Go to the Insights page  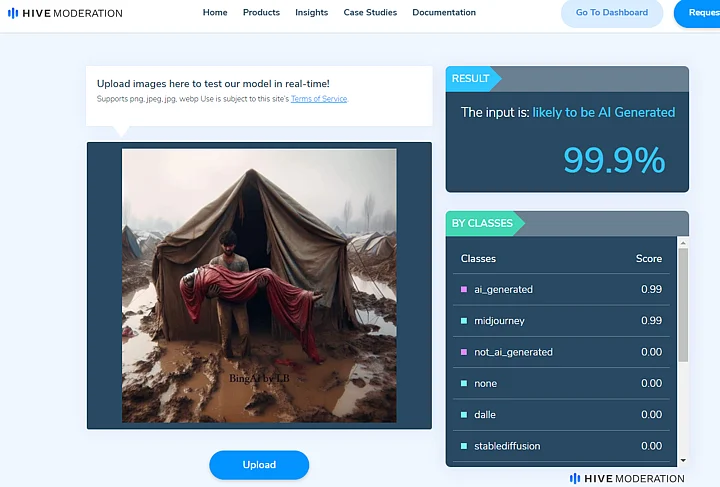(311, 12)
